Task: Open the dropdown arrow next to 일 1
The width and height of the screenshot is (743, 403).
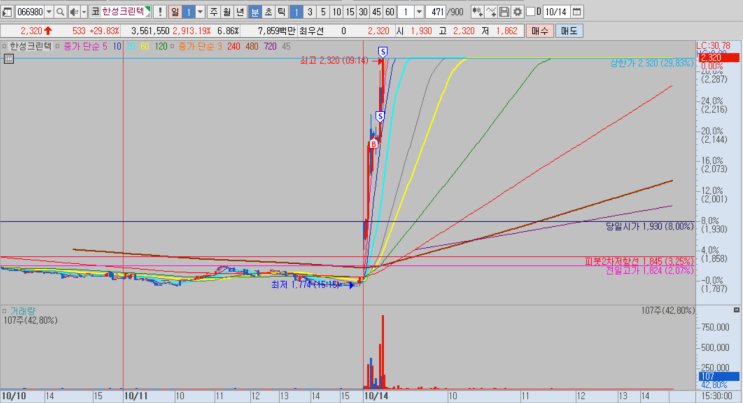Action: pos(200,11)
